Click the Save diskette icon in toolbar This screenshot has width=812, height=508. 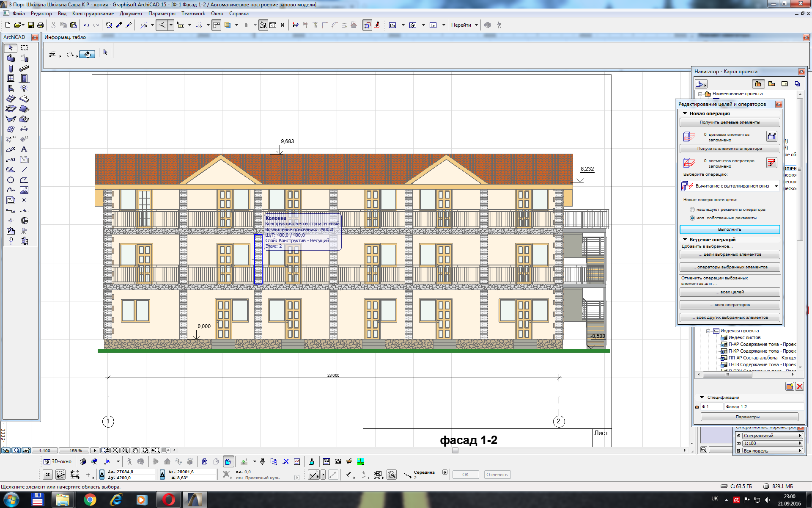pos(30,25)
